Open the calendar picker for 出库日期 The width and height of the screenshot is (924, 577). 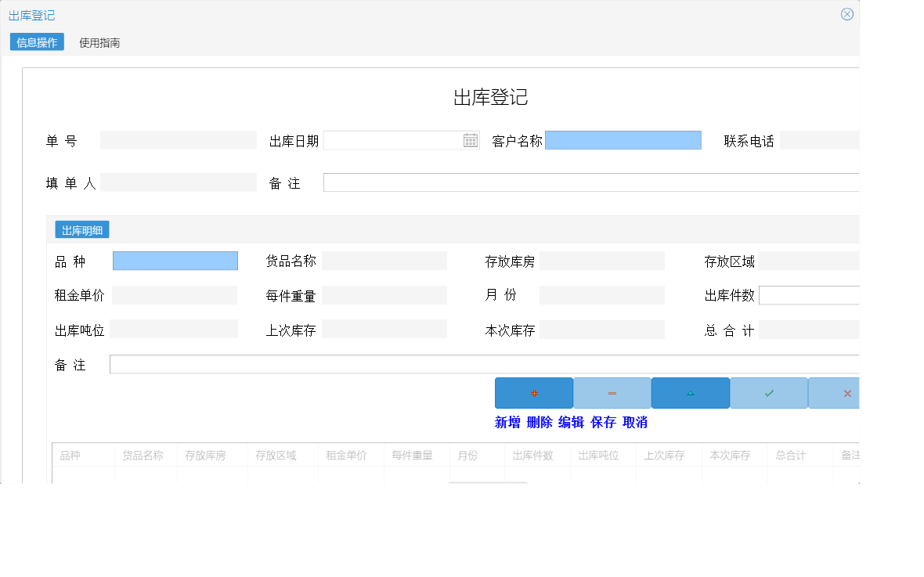(x=470, y=139)
